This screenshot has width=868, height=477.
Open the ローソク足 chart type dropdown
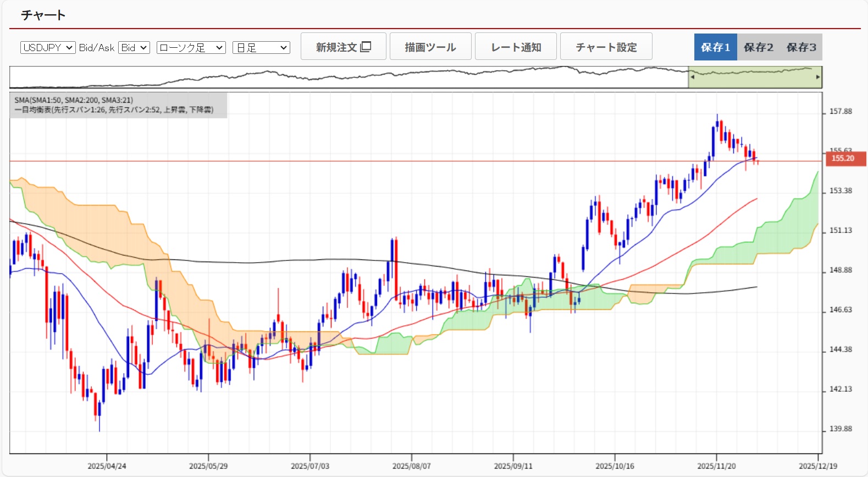(191, 48)
